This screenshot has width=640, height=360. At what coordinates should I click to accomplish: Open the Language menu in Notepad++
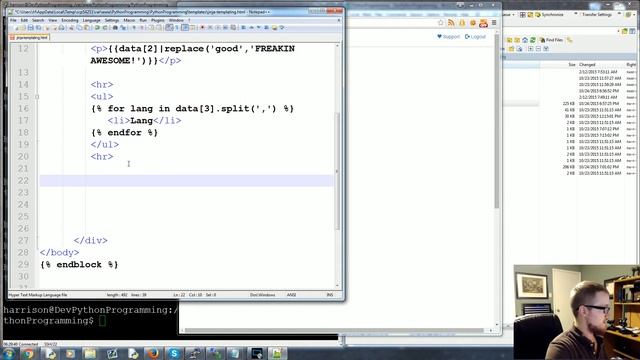pos(91,20)
